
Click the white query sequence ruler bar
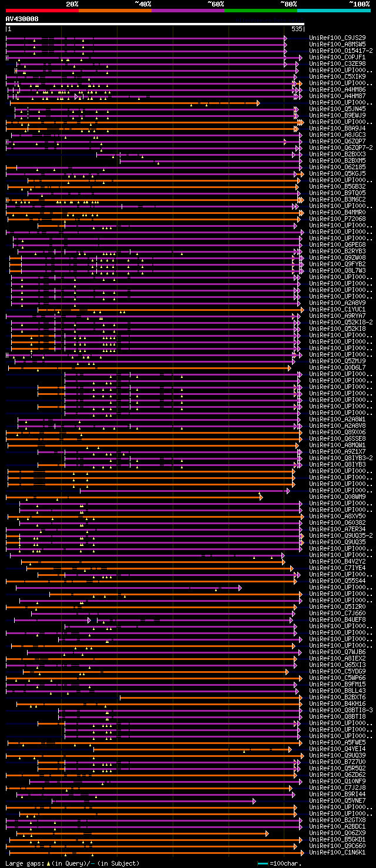[x=155, y=24]
